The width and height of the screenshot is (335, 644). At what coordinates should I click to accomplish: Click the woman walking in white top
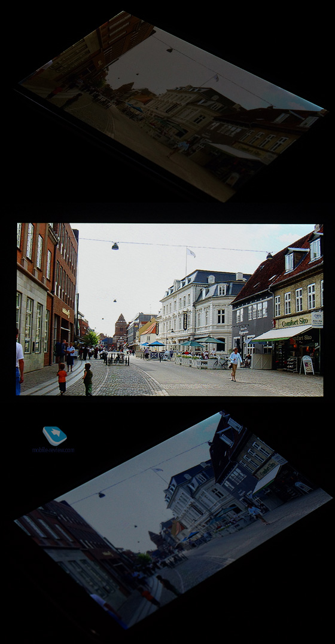234,364
